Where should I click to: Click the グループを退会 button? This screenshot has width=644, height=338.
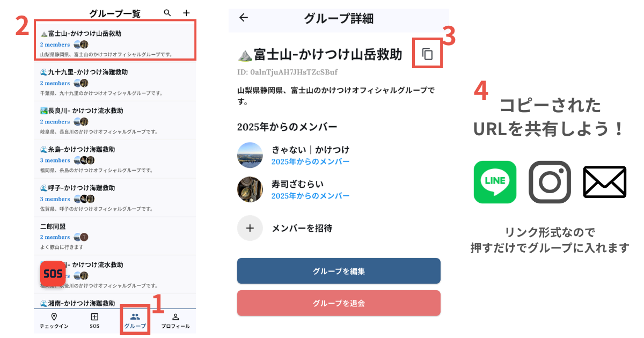[x=339, y=303]
